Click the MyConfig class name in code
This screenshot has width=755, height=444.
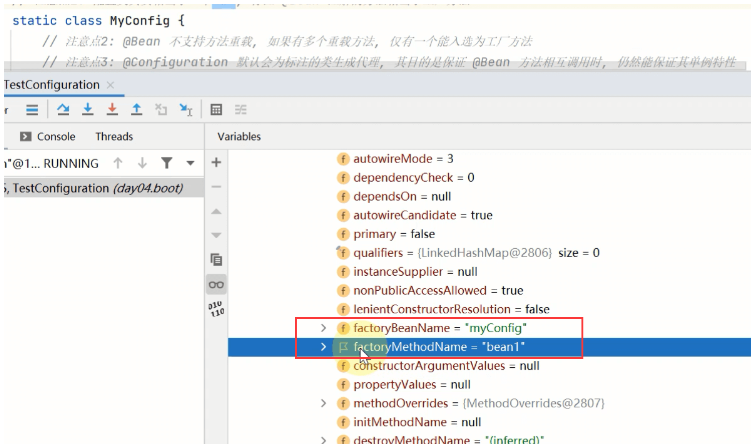140,21
